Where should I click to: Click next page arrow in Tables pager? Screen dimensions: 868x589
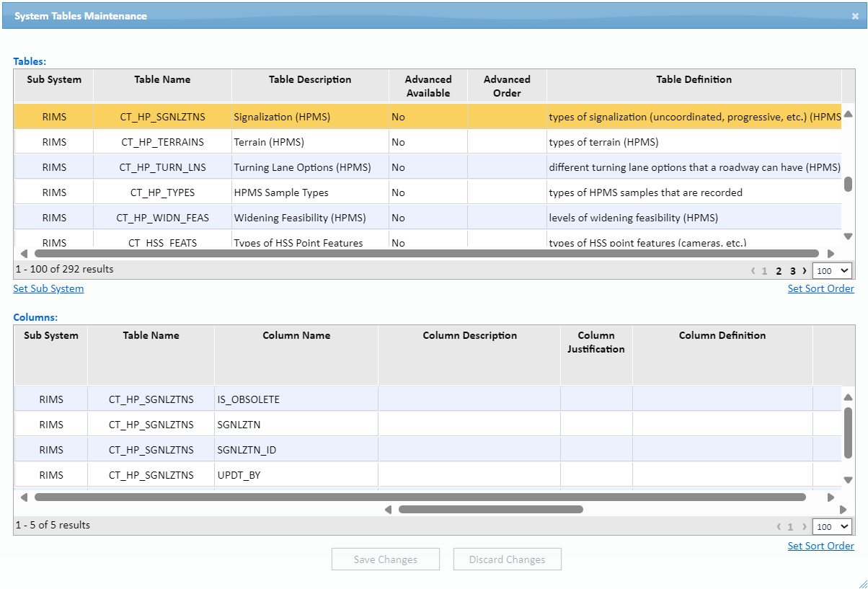pyautogui.click(x=805, y=271)
